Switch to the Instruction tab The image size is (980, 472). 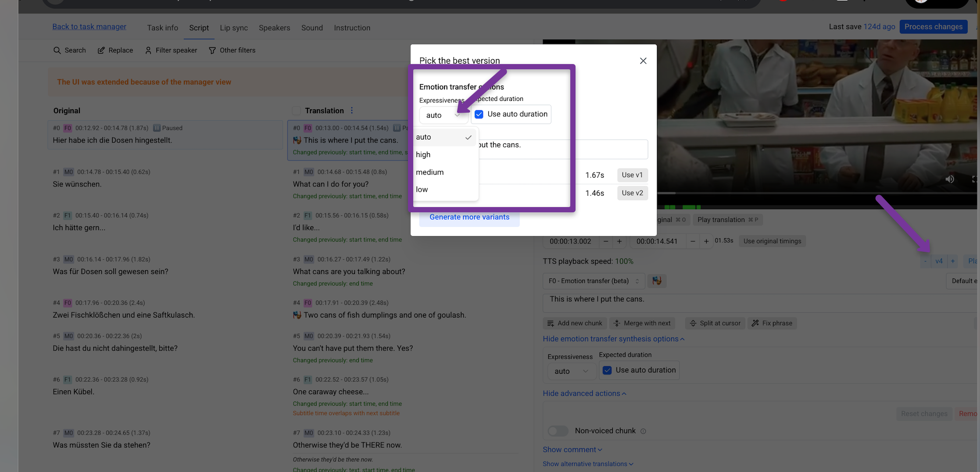pos(352,28)
